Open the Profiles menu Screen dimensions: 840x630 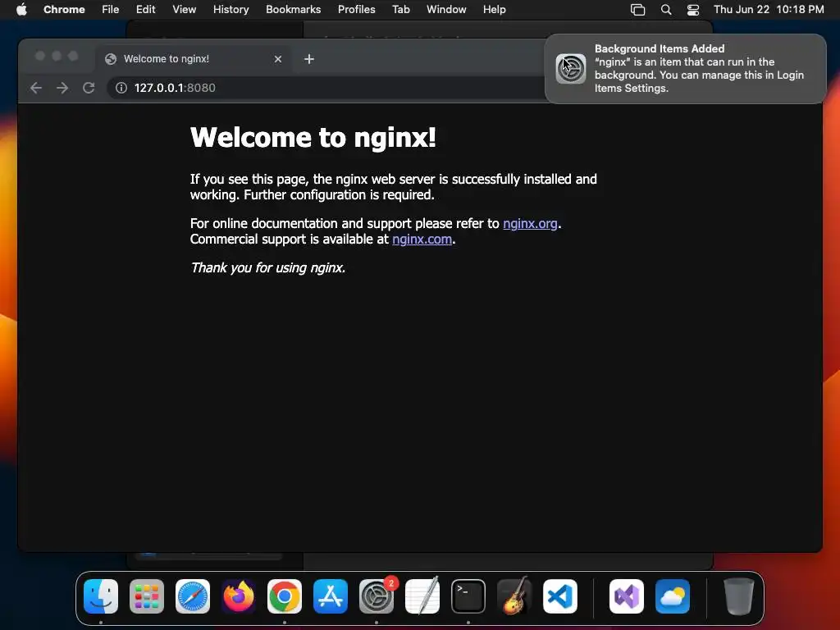tap(357, 10)
